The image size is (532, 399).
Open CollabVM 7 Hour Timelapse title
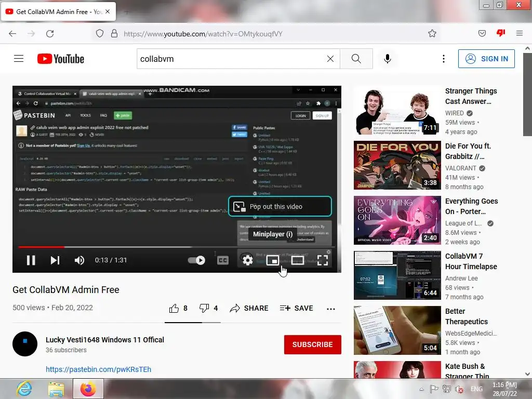[x=471, y=261]
